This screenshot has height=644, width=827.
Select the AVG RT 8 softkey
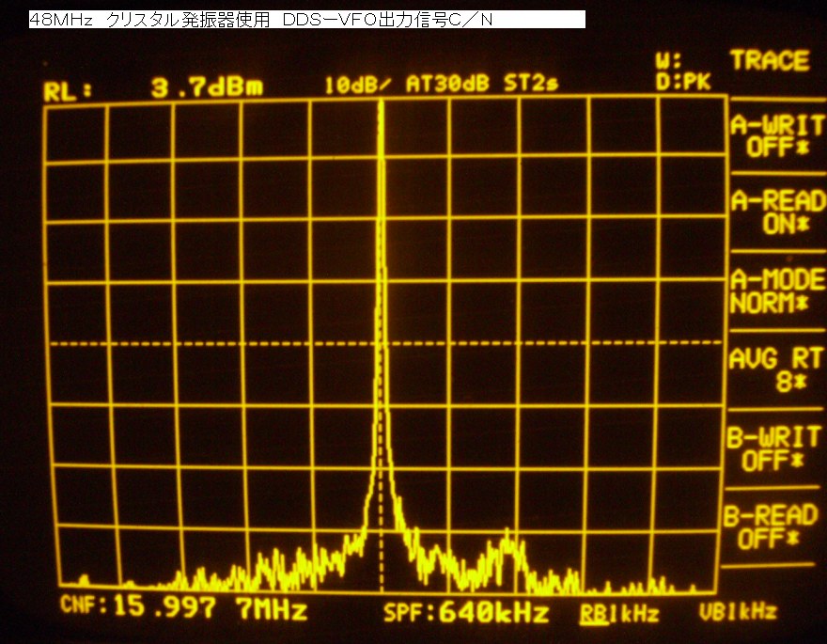(776, 369)
